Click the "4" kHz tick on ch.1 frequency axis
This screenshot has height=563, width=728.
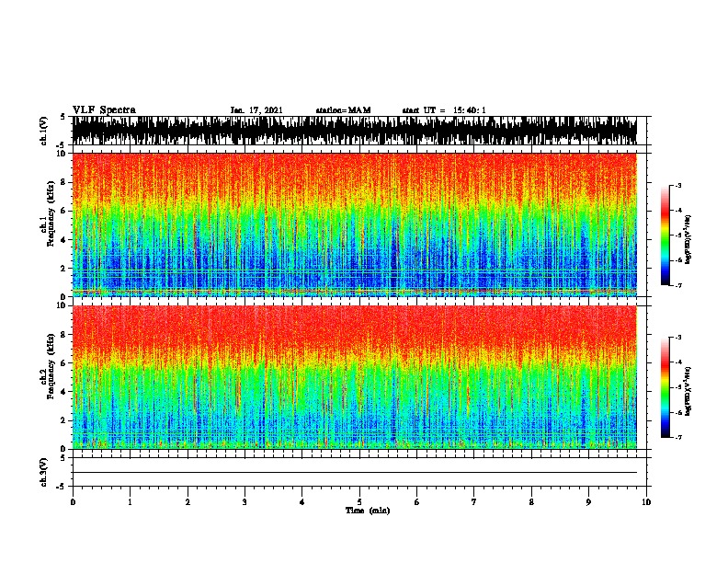(63, 240)
